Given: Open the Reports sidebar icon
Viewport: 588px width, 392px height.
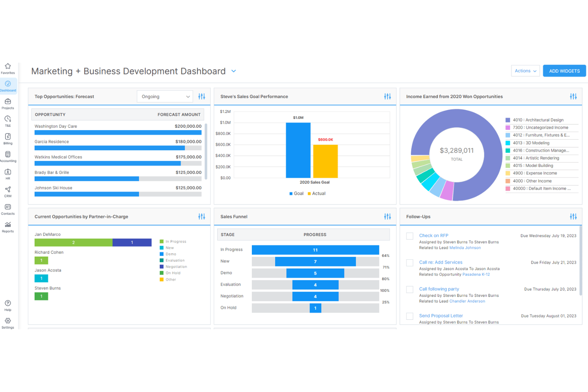Looking at the screenshot, I should 8,227.
